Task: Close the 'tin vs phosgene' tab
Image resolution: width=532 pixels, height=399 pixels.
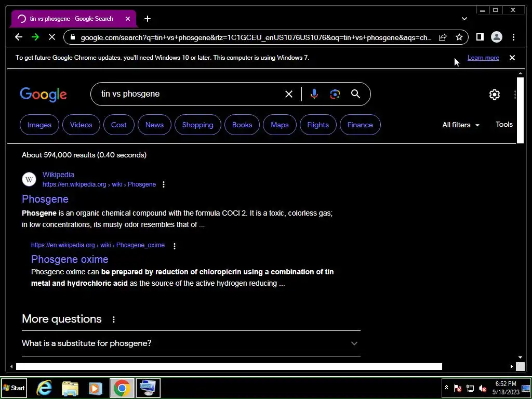Action: point(128,19)
